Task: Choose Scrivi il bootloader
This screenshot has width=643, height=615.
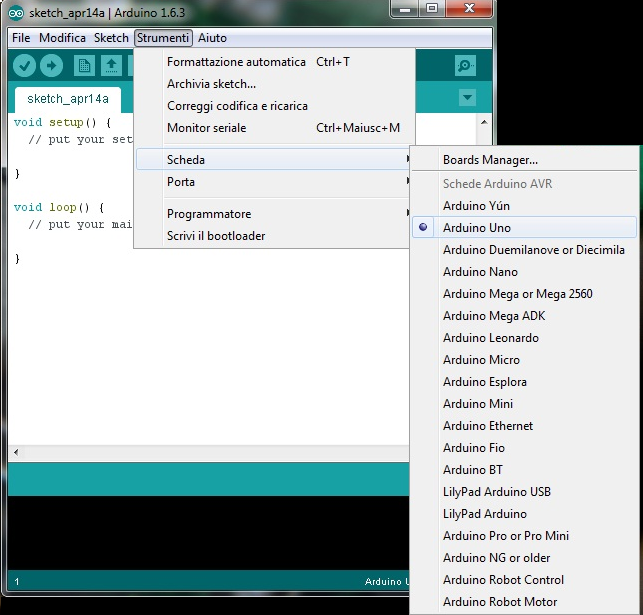Action: click(273, 236)
